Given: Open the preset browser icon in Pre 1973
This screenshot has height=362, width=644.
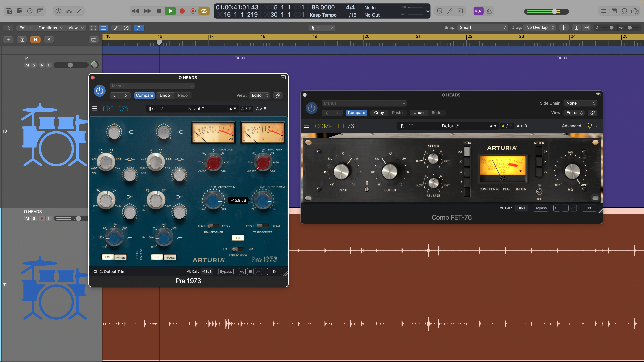Looking at the screenshot, I should coord(151,108).
